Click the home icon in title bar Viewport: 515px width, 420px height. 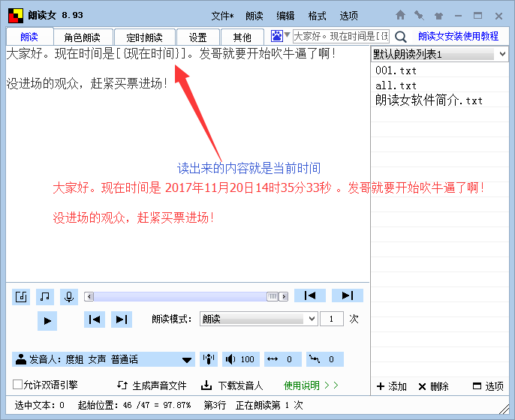[400, 15]
